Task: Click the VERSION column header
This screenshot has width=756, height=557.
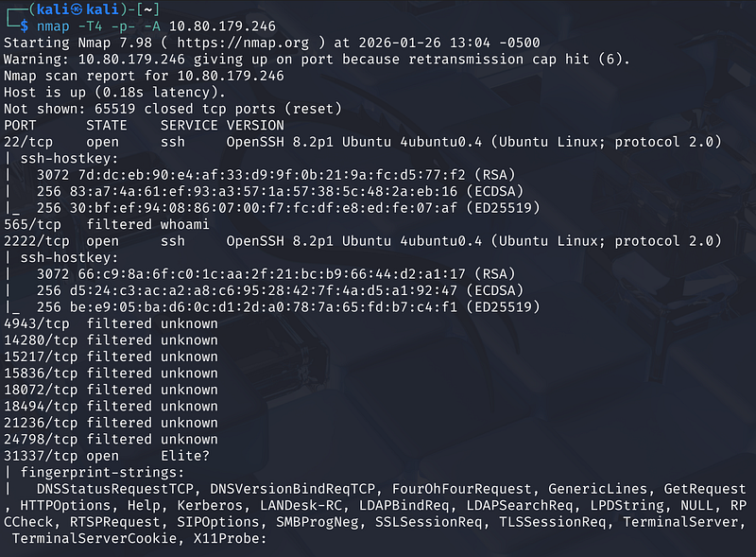Action: pos(255,125)
